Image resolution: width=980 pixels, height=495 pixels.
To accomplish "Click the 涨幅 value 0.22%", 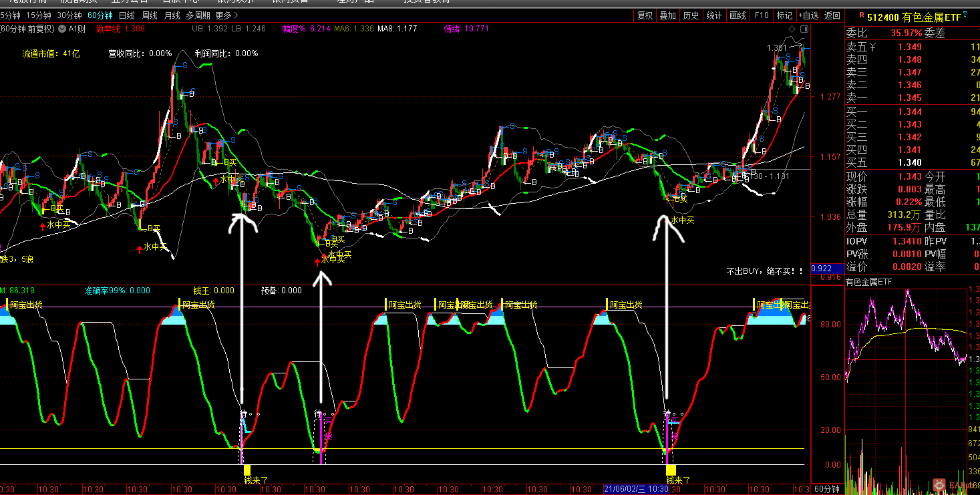I will (908, 202).
